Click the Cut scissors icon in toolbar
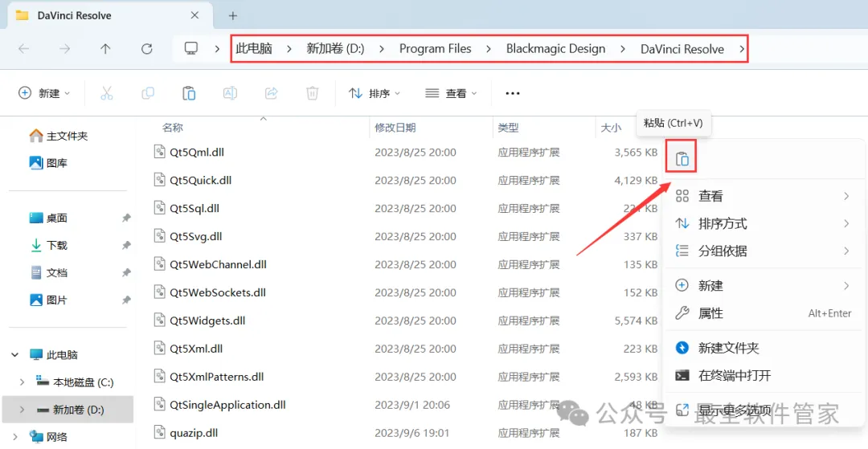The height and width of the screenshot is (449, 868). click(106, 93)
